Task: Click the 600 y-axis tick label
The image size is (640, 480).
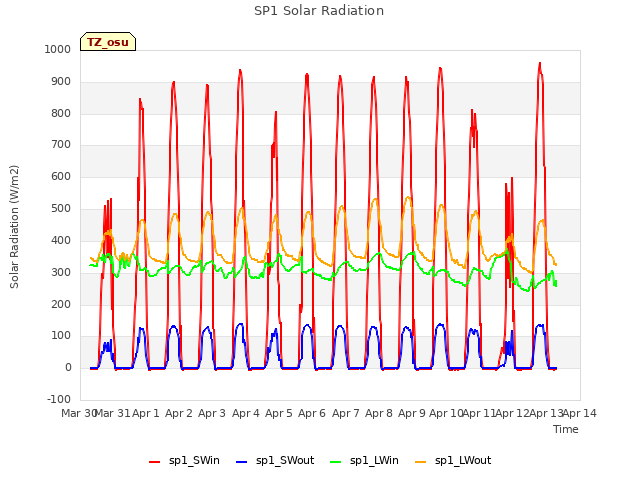Action: [61, 176]
